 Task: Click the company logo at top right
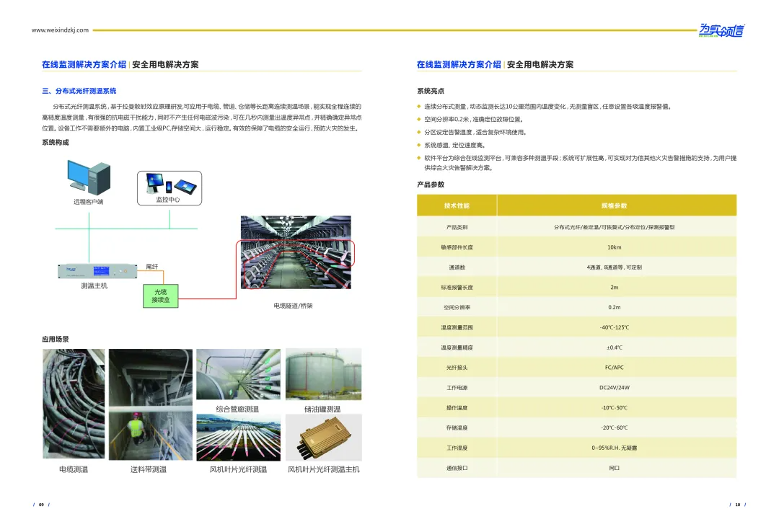pos(721,30)
